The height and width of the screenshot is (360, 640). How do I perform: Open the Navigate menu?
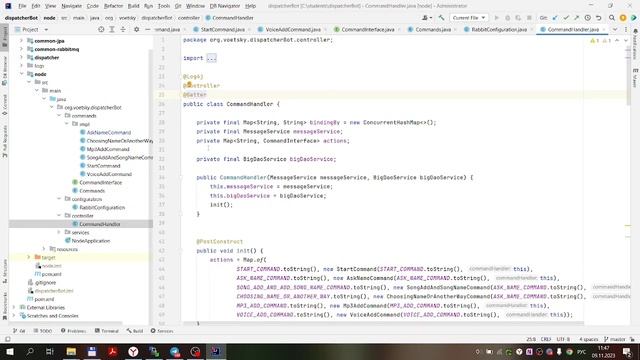coord(71,6)
